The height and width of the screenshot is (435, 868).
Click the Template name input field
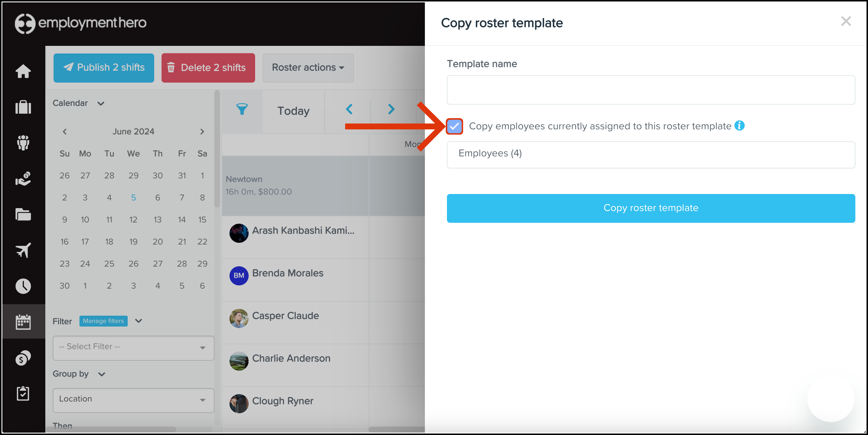point(651,90)
